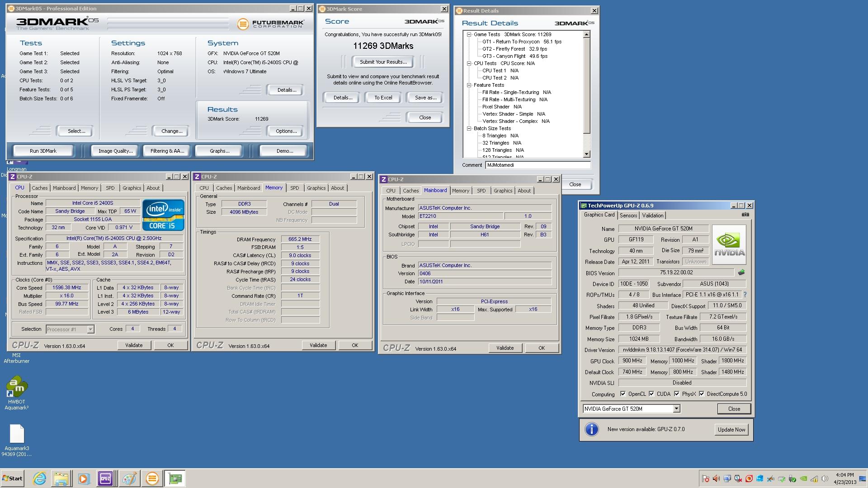The image size is (868, 488).
Task: Collapse the Batch Size Tests tree node
Action: [x=469, y=128]
